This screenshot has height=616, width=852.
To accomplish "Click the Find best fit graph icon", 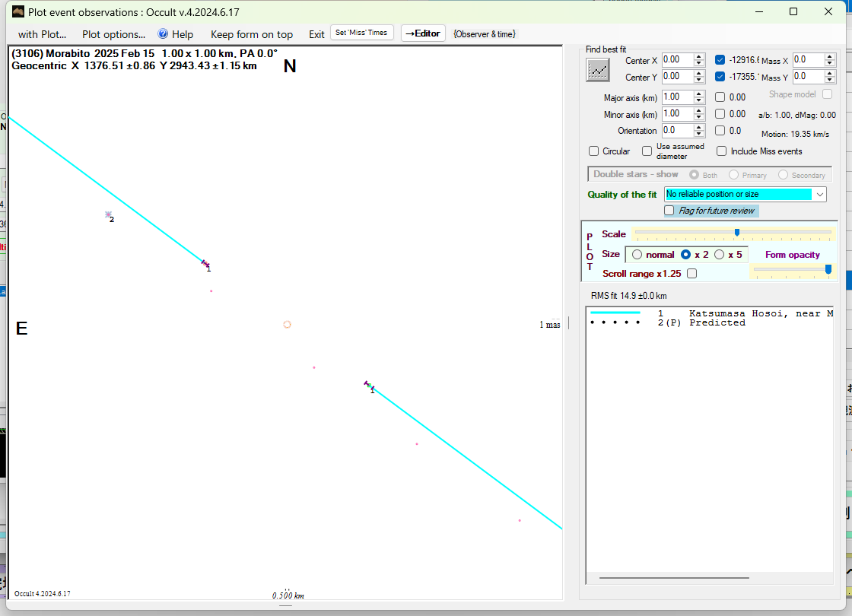I will 598,69.
